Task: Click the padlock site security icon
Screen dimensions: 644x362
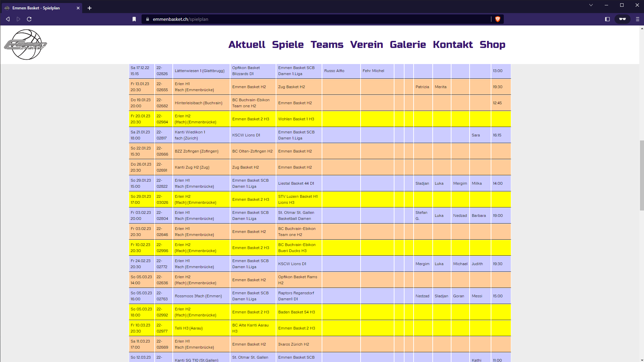Action: click(x=147, y=19)
